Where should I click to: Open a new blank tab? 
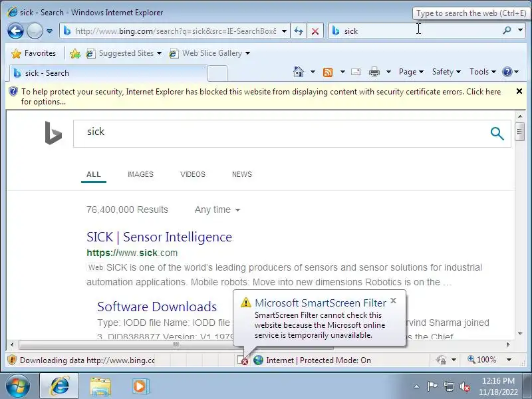coord(217,73)
